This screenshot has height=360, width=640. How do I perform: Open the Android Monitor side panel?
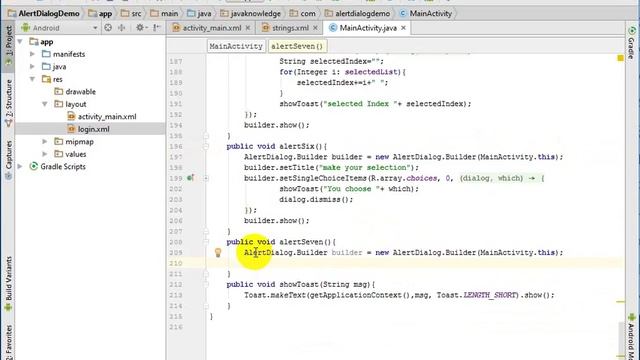631,337
